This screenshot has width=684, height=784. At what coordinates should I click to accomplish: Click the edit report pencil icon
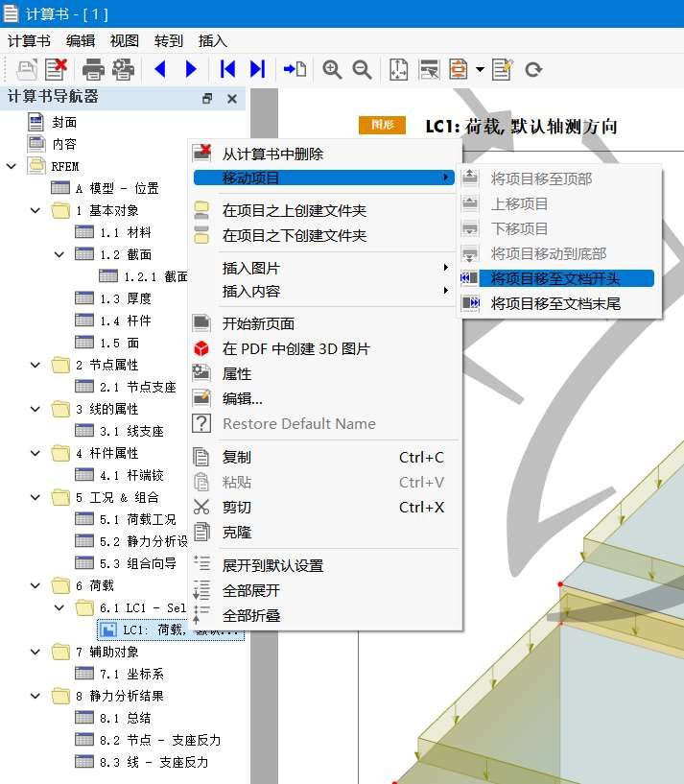click(502, 69)
